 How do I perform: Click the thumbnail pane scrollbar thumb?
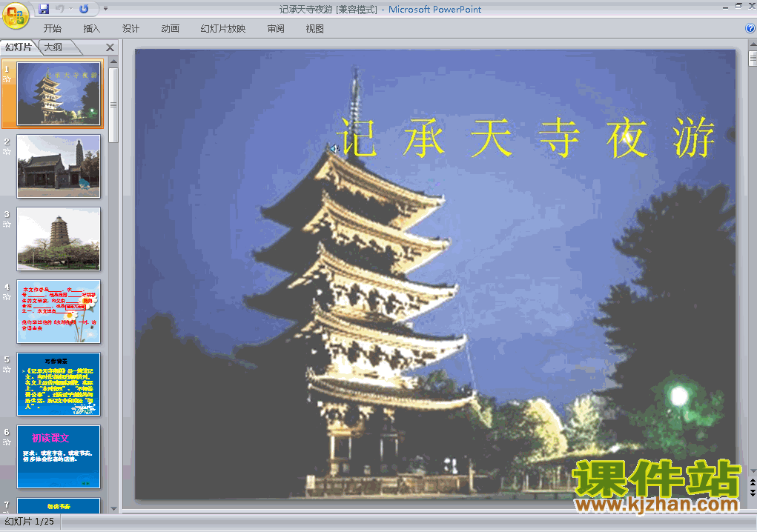113,105
